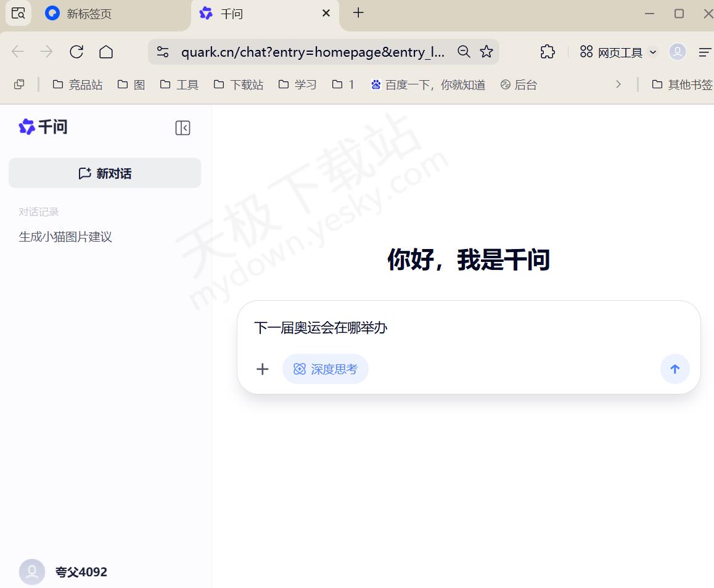The height and width of the screenshot is (588, 714).
Task: Open browser extensions puzzle icon
Action: point(548,52)
